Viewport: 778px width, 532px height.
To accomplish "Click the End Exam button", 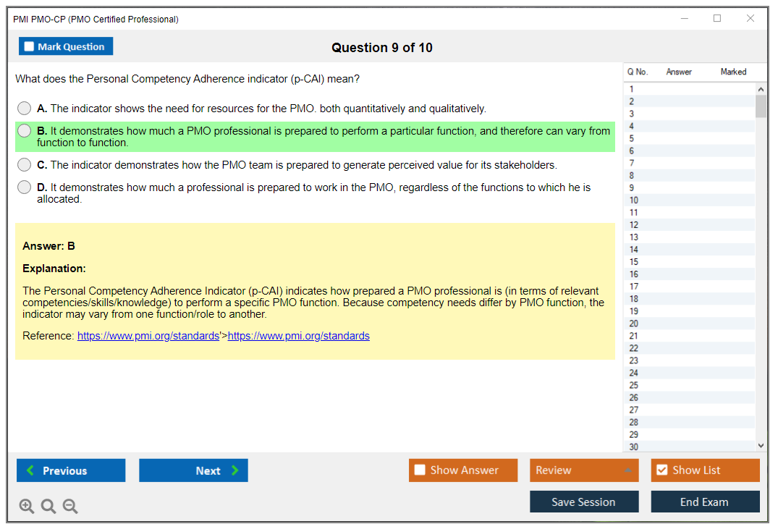I will point(705,501).
